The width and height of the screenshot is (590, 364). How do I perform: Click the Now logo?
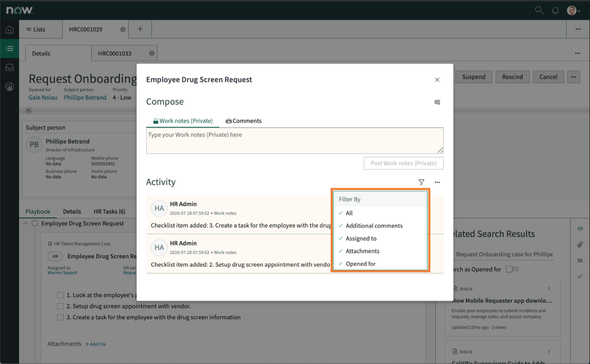[x=19, y=10]
